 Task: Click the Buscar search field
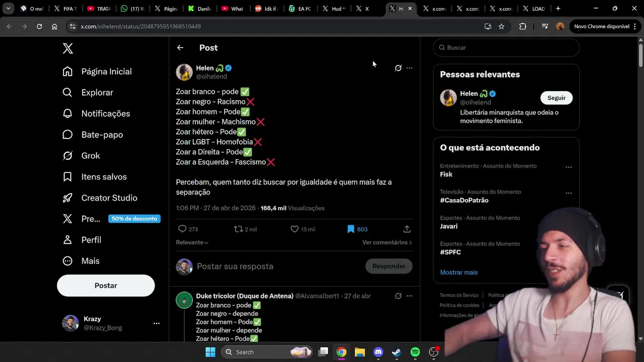coord(506,48)
